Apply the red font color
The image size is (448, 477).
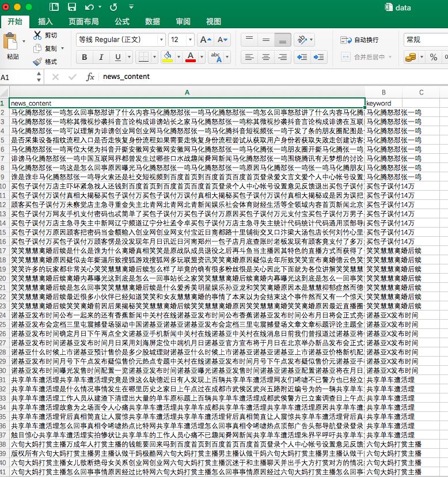point(191,57)
